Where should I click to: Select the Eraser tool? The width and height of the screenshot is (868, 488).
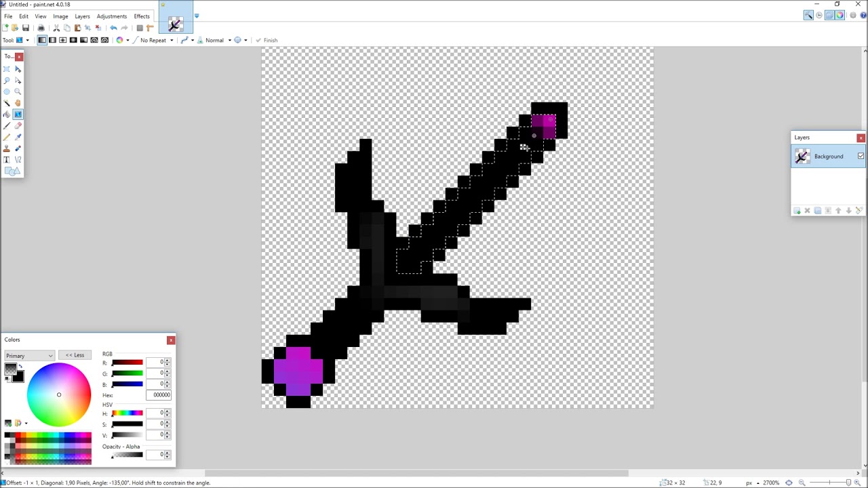click(18, 125)
